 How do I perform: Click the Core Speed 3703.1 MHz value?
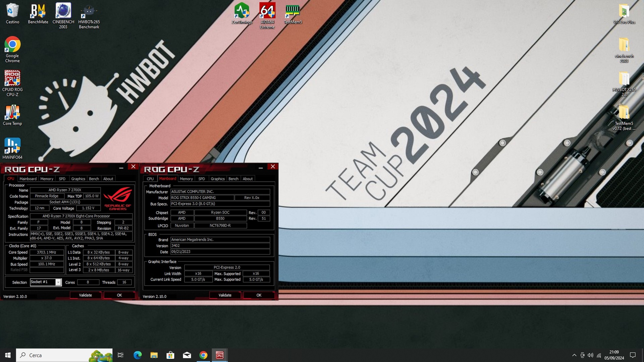[x=47, y=252]
